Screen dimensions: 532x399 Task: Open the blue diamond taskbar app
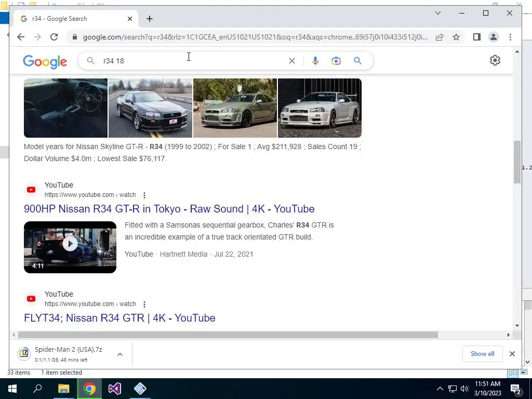140,389
